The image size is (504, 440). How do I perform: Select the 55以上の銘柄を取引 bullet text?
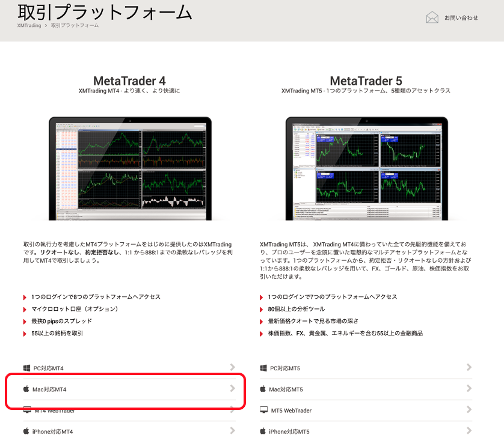57,334
